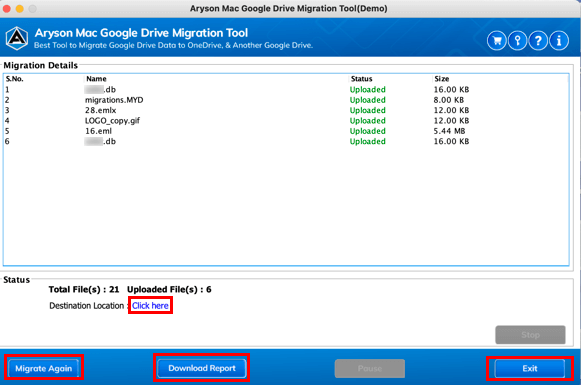Click the Uploaded File(s) : 6 text
Viewport: 581px width, 385px height.
(x=169, y=289)
